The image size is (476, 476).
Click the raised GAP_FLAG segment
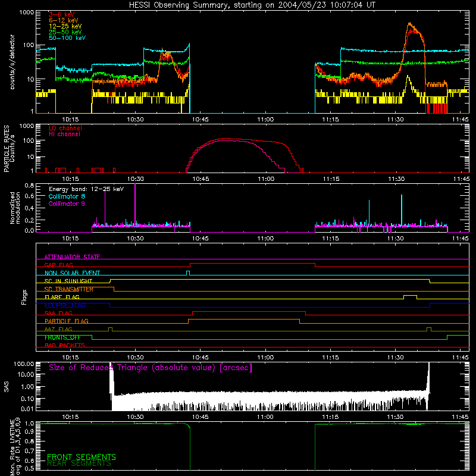click(252, 264)
